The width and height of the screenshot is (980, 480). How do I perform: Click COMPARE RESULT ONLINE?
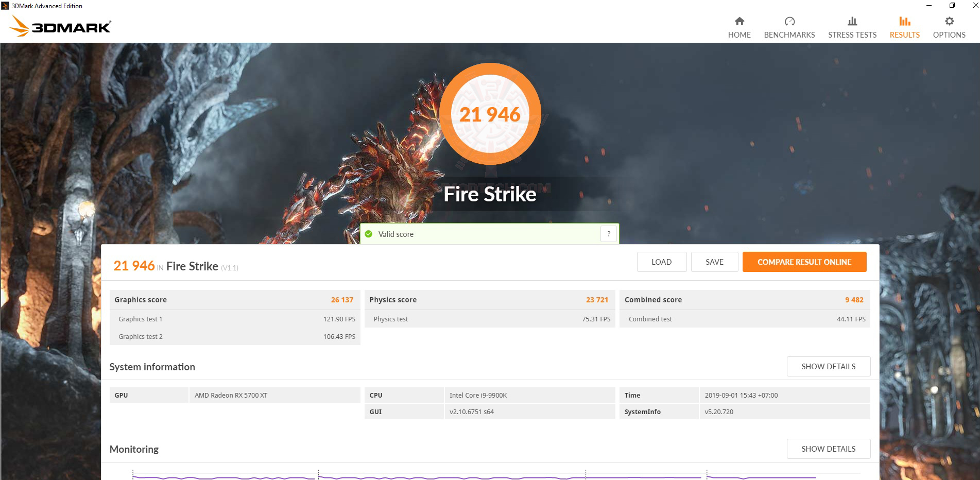pos(804,262)
